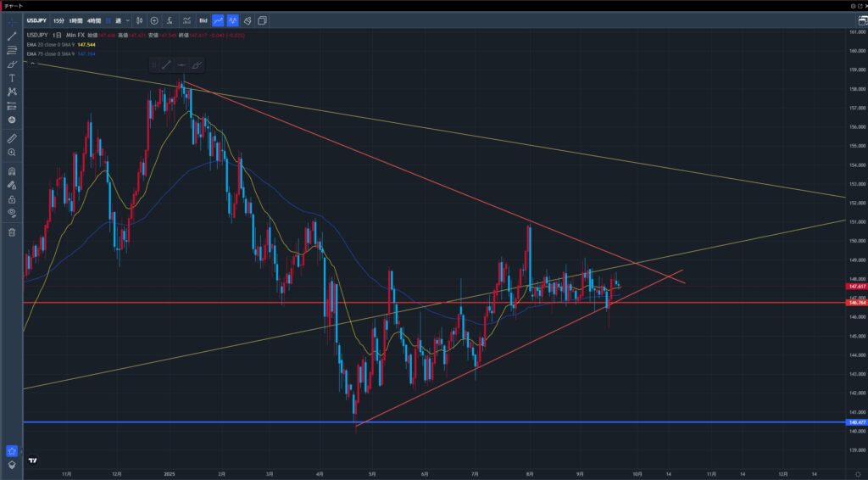Image resolution: width=868 pixels, height=480 pixels.
Task: Click the blue 140.477 price level label
Action: click(x=854, y=421)
